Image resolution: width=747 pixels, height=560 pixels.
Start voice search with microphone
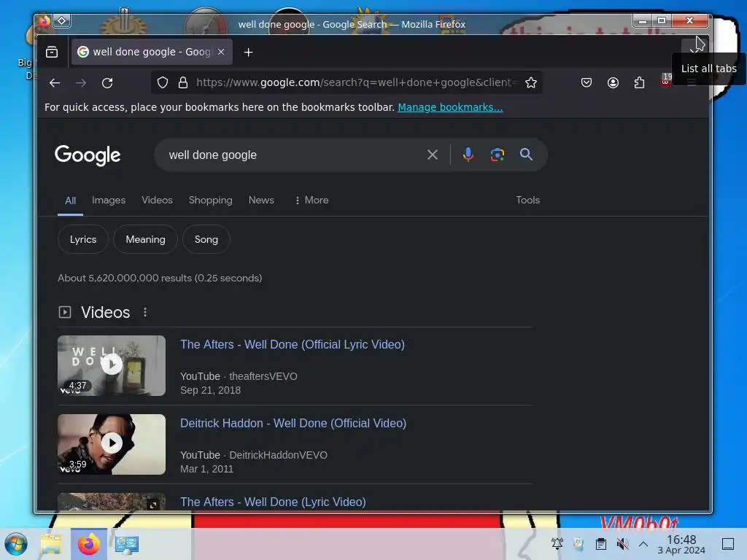pos(468,155)
